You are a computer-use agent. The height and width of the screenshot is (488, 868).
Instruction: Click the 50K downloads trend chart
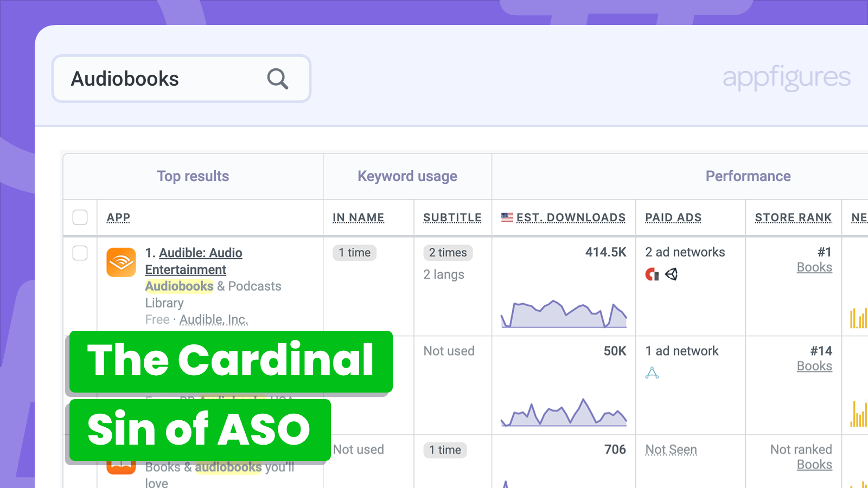(x=564, y=413)
